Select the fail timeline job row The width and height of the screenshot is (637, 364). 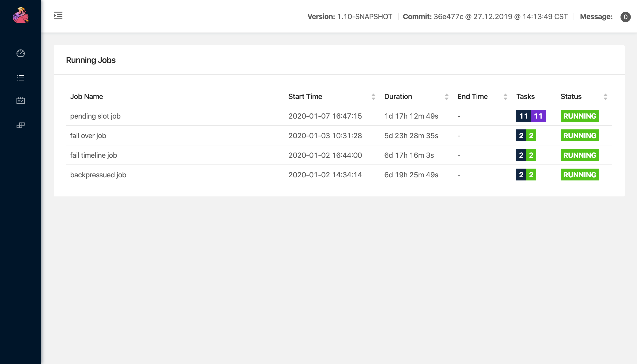point(93,155)
